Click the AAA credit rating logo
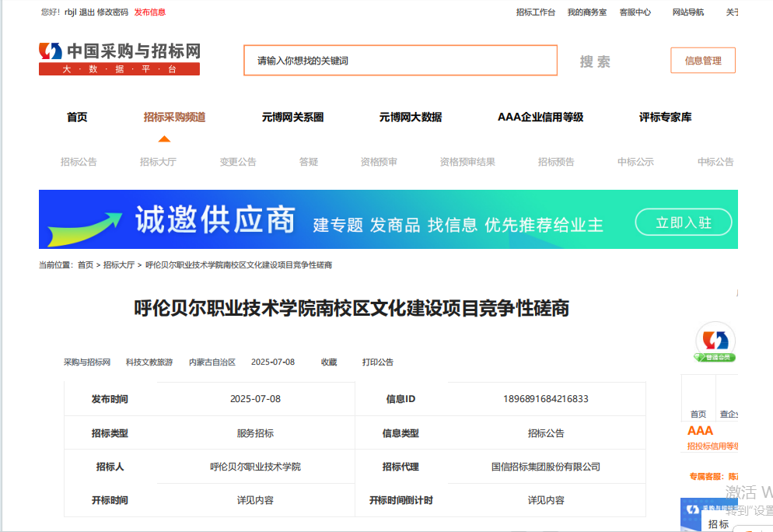This screenshot has width=773, height=532. (700, 431)
